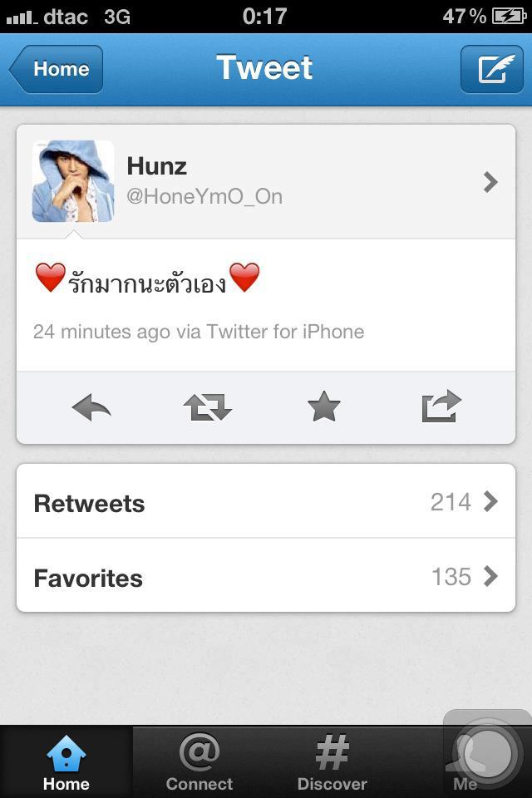The image size is (532, 798).
Task: Select the Home tab in bottom bar
Action: click(66, 762)
